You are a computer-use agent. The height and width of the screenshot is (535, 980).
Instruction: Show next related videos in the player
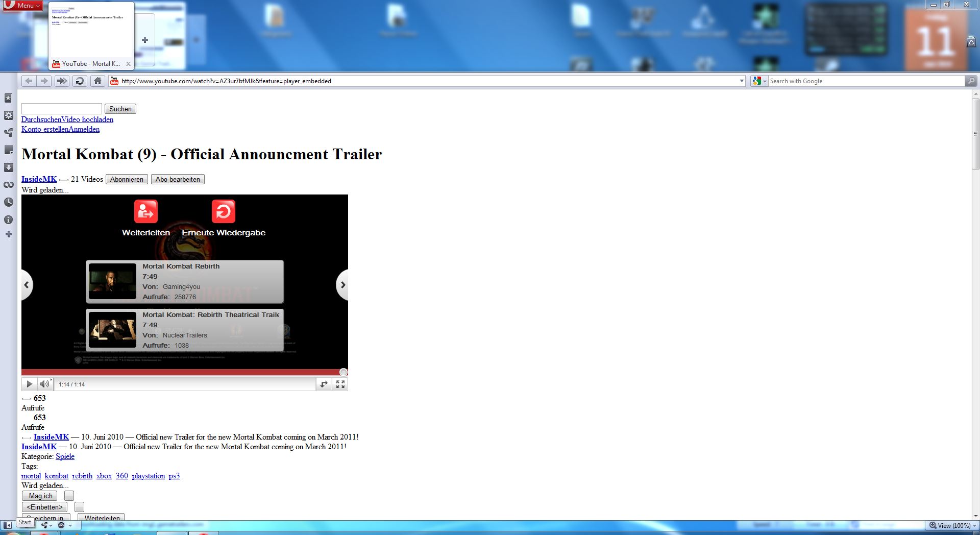[342, 285]
